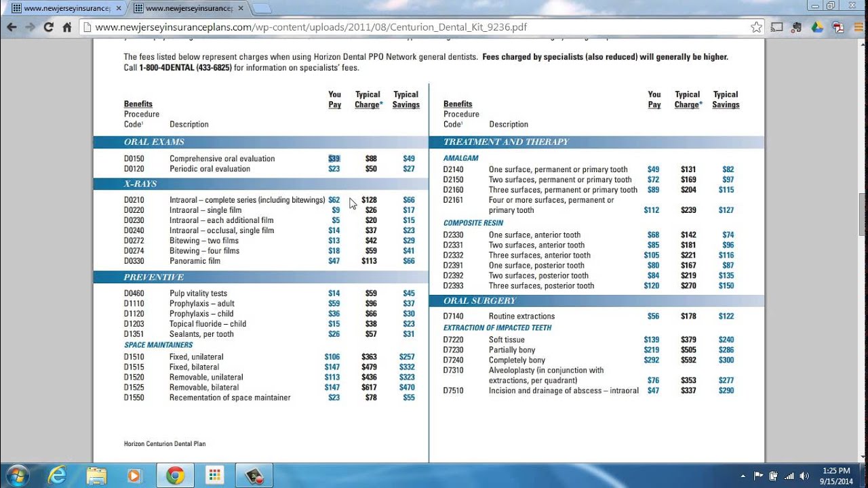Screen dimensions: 868x488
Task: Click the $128 typical charge for D0210
Action: click(369, 200)
